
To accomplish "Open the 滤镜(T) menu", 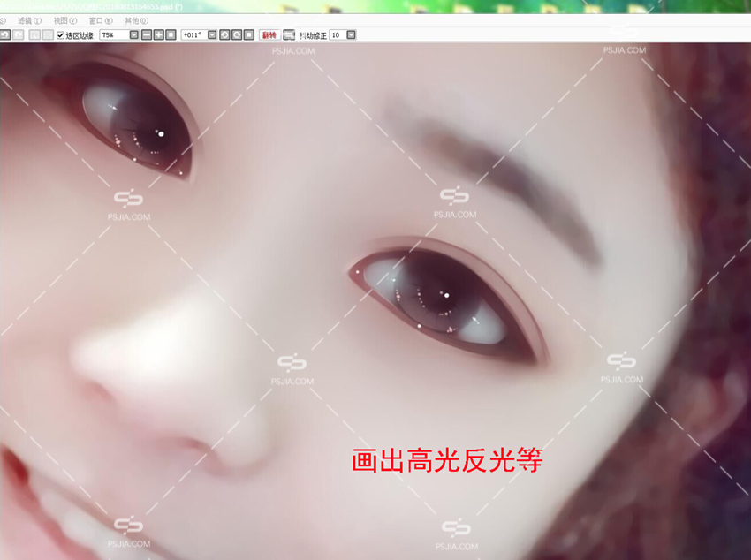I will (30, 20).
